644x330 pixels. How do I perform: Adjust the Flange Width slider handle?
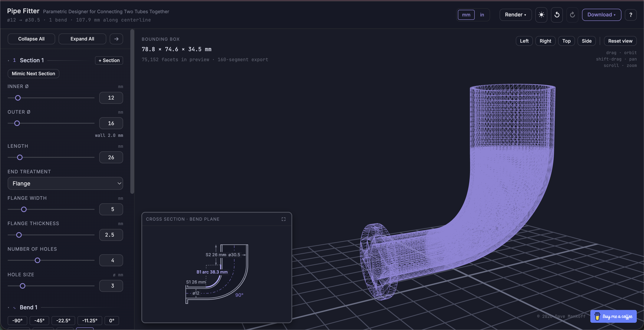24,209
